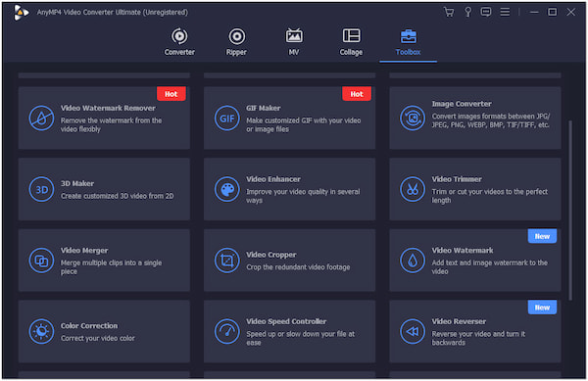
Task: Go to the Collage tab
Action: point(351,42)
